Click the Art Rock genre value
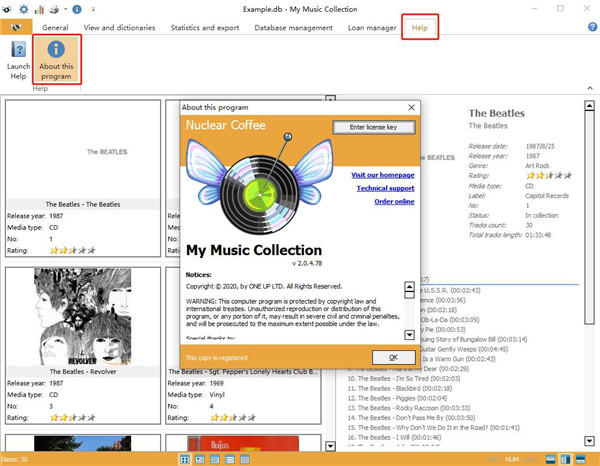Image resolution: width=600 pixels, height=466 pixels. (x=537, y=166)
